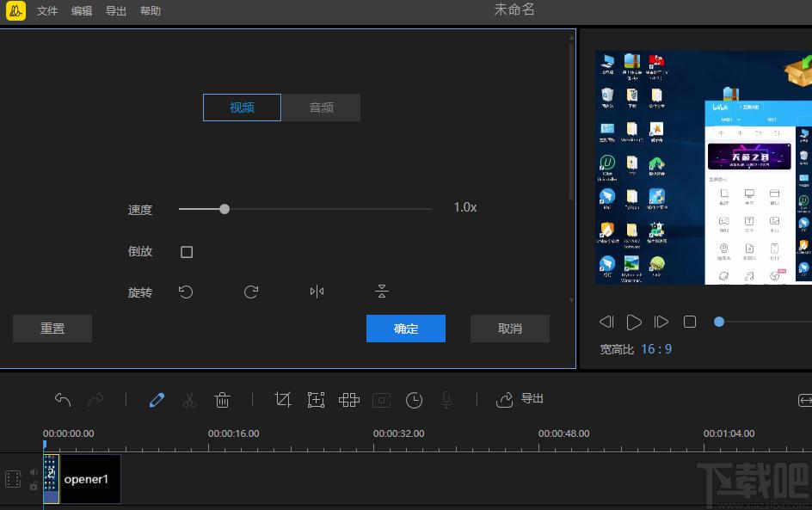Redo the last action
812x510 pixels.
[x=95, y=400]
